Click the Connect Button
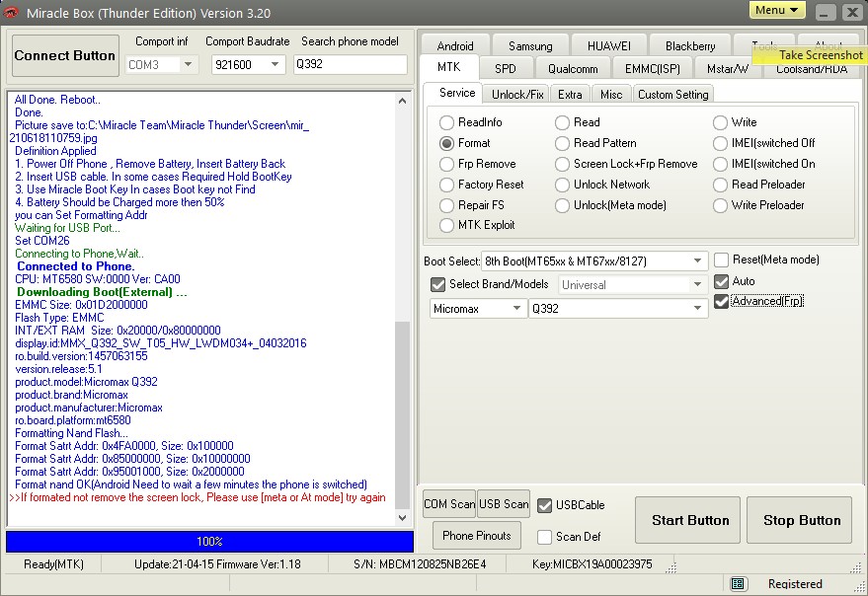The height and width of the screenshot is (596, 868). coord(65,55)
